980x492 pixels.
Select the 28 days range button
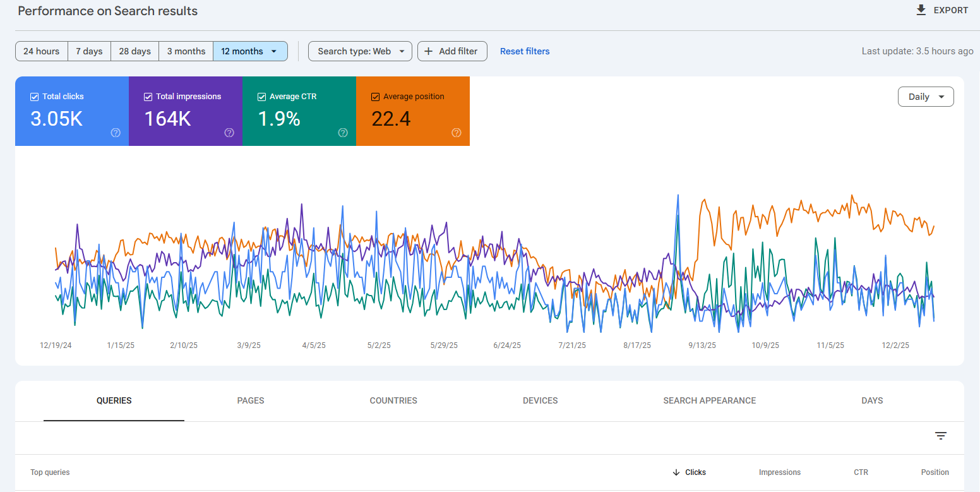tap(134, 51)
